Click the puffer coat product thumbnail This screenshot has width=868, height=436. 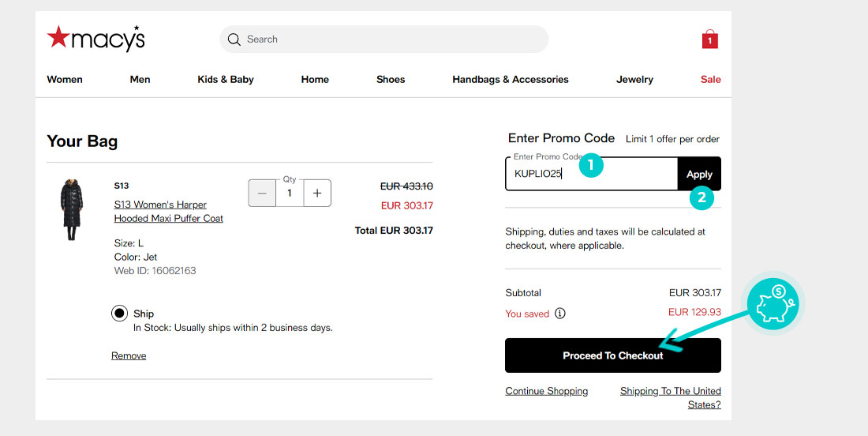71,210
